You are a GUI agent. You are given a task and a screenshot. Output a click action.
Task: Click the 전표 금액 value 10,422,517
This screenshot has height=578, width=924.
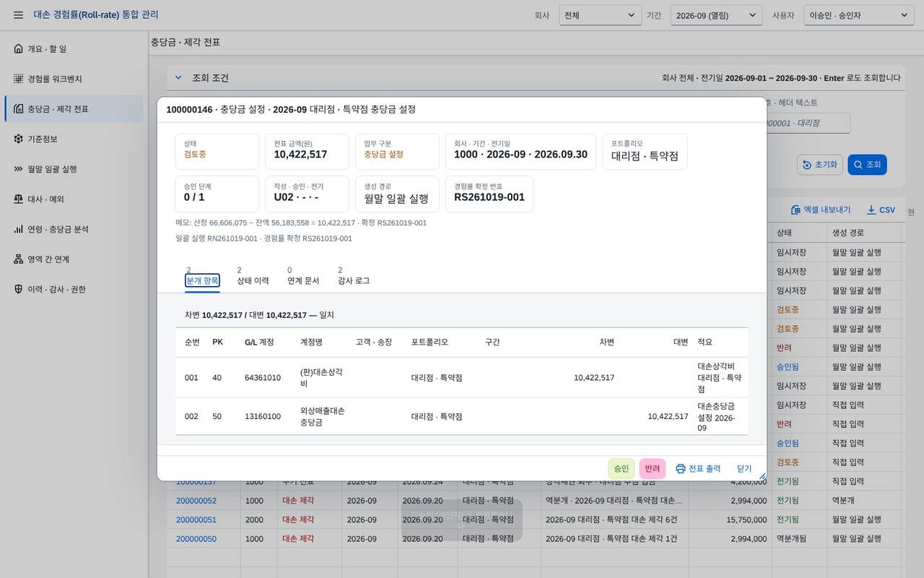point(300,155)
